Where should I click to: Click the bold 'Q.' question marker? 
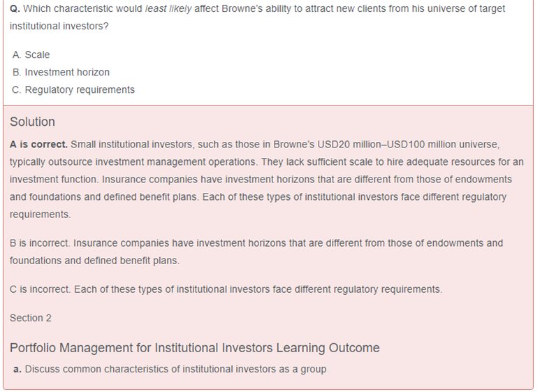15,9
